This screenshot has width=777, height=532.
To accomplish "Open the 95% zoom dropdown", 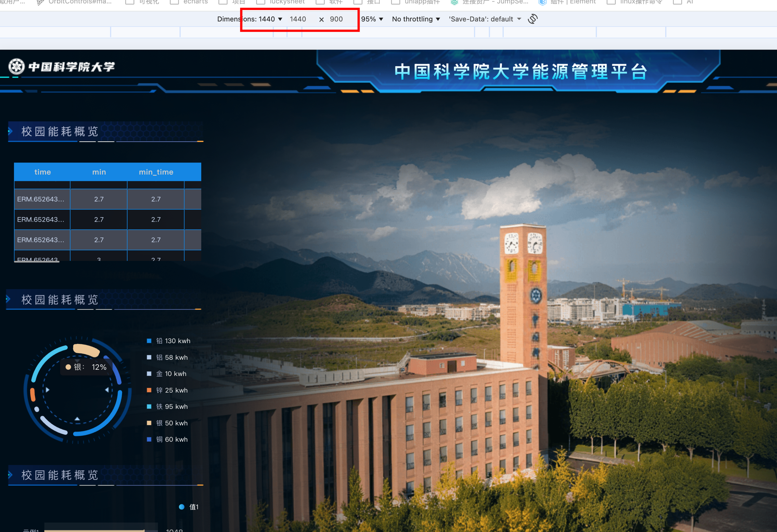I will pyautogui.click(x=372, y=19).
